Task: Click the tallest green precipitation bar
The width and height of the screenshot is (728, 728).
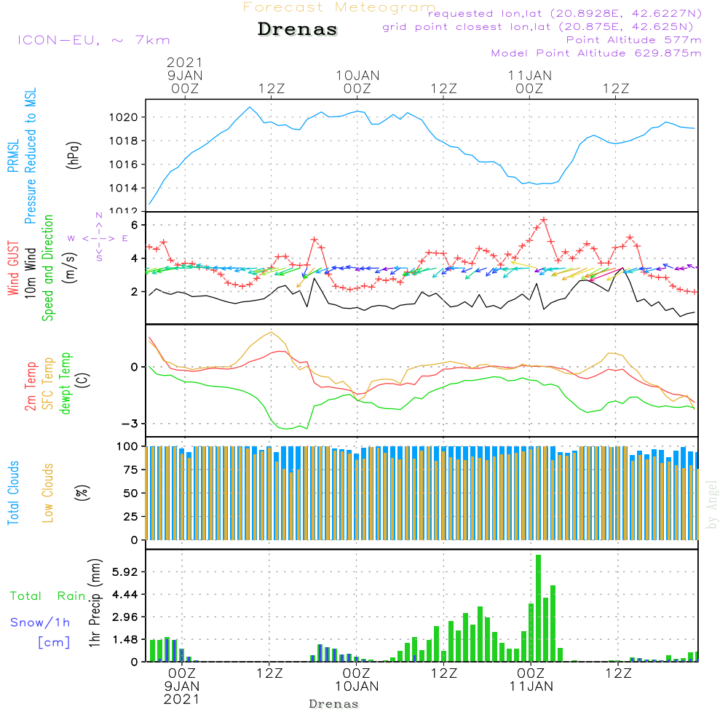Action: (x=539, y=608)
